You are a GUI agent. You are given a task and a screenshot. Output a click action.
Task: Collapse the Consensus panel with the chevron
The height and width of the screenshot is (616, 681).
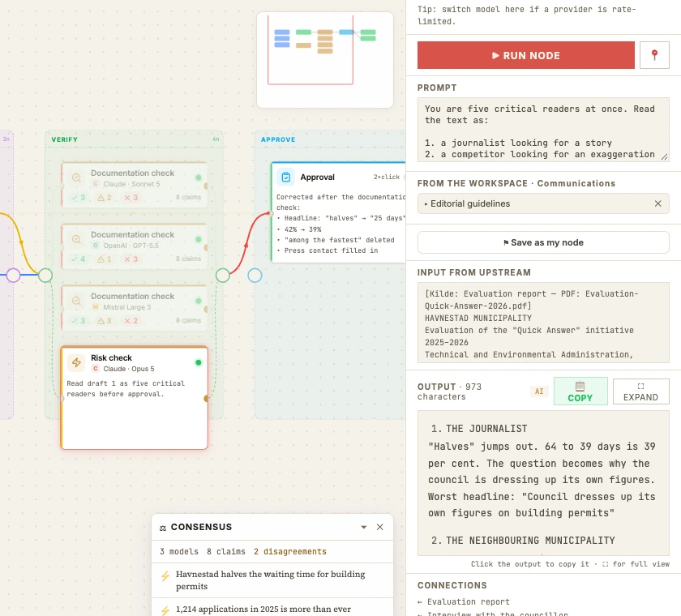[x=364, y=527]
